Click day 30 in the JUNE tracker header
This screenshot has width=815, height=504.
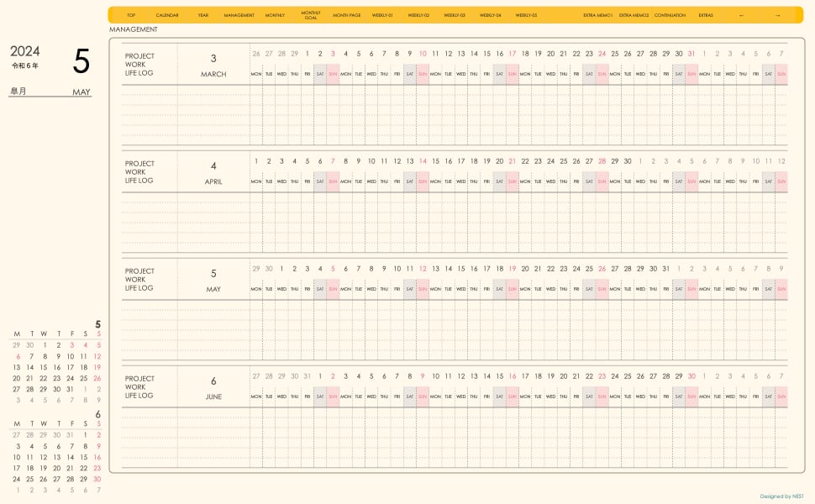click(x=691, y=376)
